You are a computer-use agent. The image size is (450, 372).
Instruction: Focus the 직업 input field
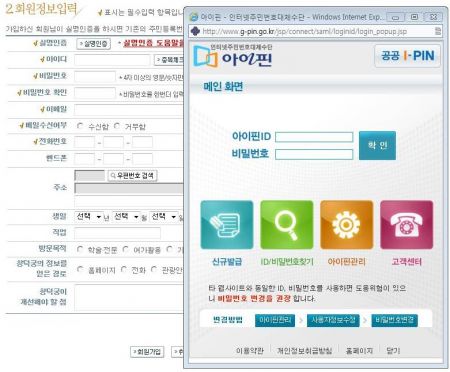pos(117,233)
